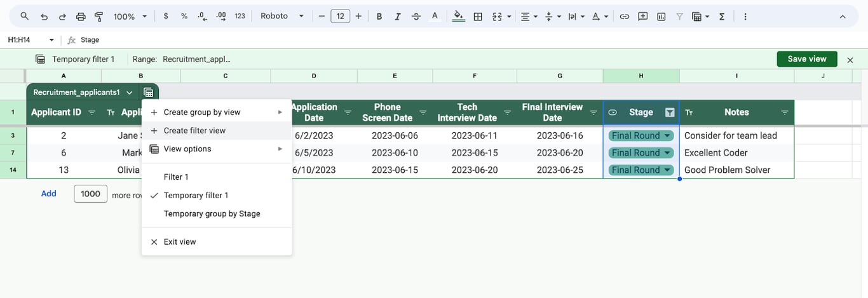Open the name box dropdown H1:H14
This screenshot has height=298, width=868.
coord(51,40)
